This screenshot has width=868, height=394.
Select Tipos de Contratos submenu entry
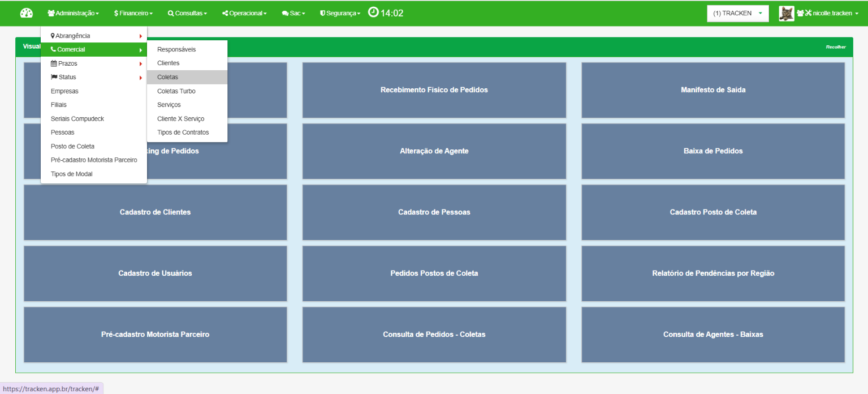pyautogui.click(x=187, y=132)
